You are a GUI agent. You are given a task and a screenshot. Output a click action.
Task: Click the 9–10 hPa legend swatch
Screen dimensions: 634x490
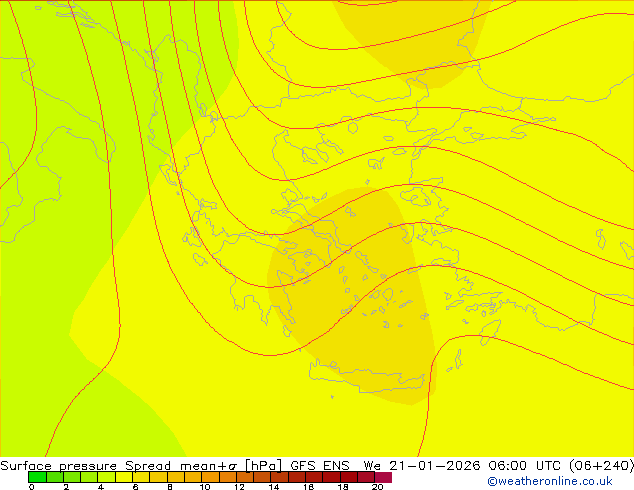193,477
